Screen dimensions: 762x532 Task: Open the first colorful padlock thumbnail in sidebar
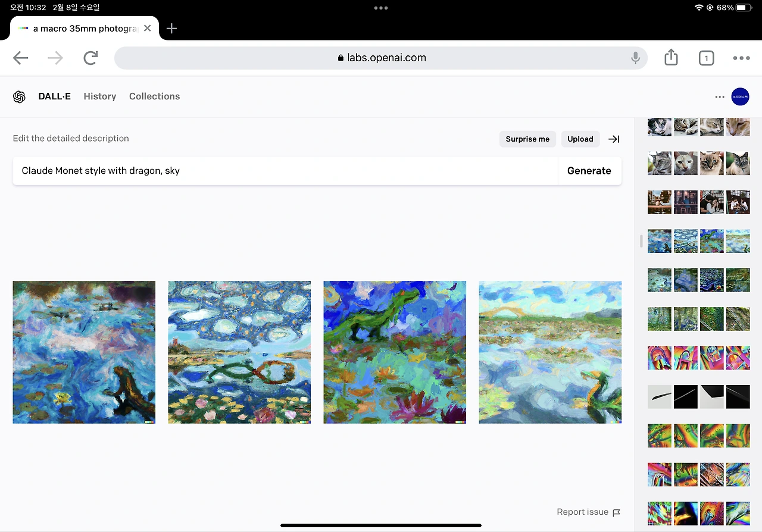(x=660, y=358)
